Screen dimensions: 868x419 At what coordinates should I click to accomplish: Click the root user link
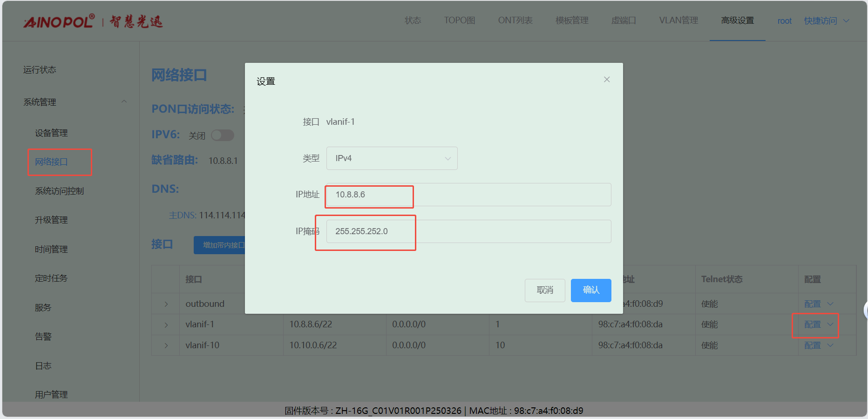coord(784,21)
